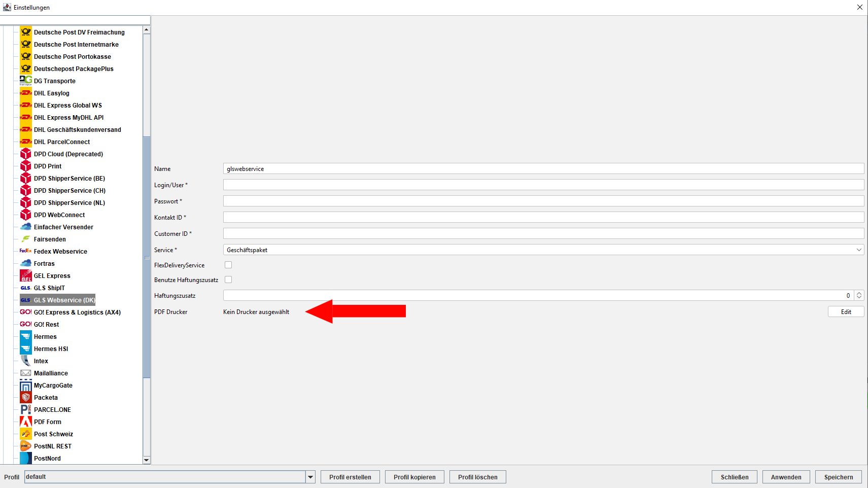
Task: Select DHL Express MyDHL API in tree
Action: pyautogui.click(x=68, y=117)
